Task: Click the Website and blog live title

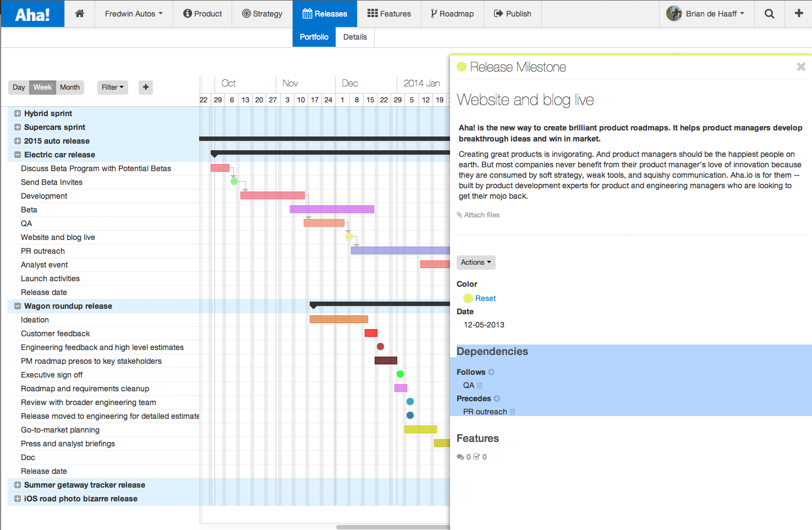Action: (x=525, y=100)
